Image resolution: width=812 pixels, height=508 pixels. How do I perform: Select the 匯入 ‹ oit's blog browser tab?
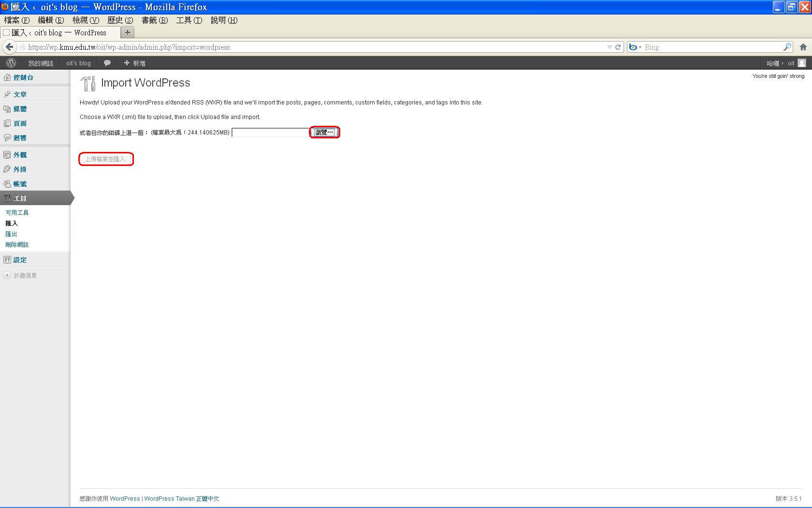(60, 32)
